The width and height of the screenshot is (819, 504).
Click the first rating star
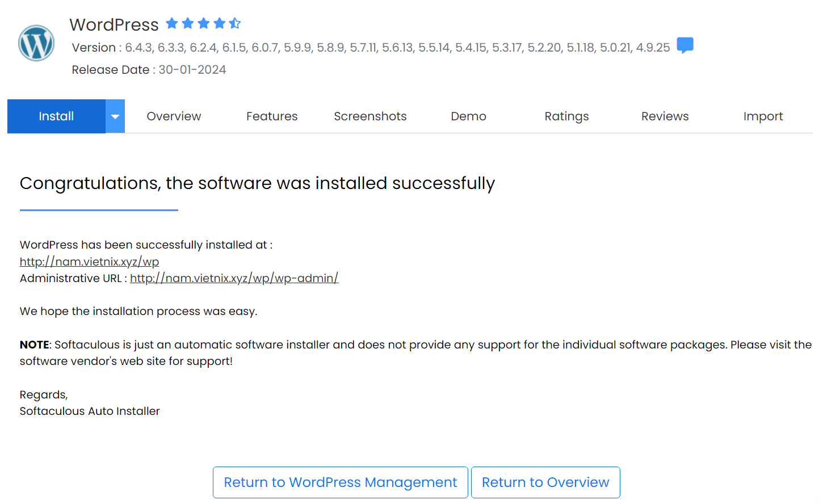pyautogui.click(x=172, y=23)
